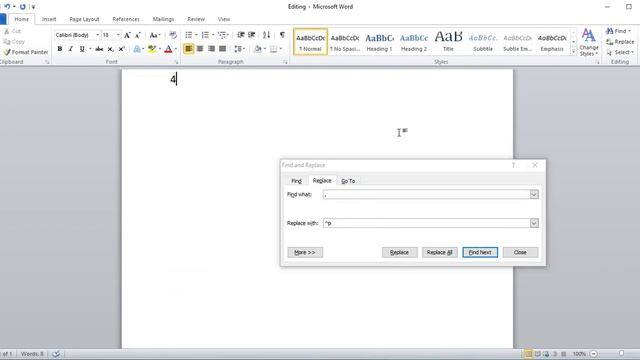Image resolution: width=640 pixels, height=360 pixels.
Task: Align text right
Action: coord(211,49)
